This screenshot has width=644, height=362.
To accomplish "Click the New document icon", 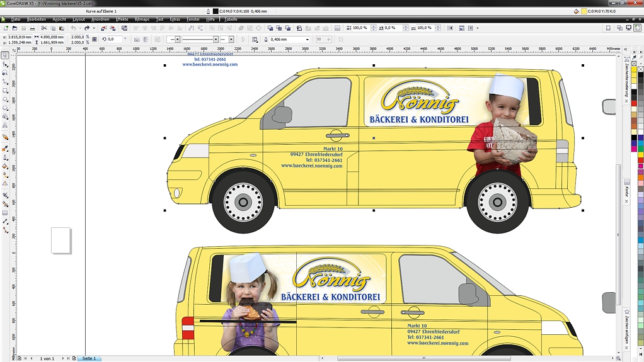I will pos(6,28).
